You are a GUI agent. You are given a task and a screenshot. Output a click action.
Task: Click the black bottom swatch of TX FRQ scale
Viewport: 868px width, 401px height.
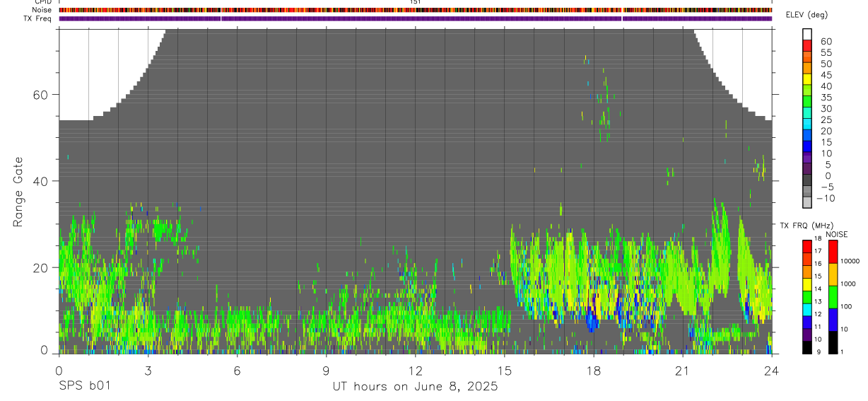coord(807,347)
